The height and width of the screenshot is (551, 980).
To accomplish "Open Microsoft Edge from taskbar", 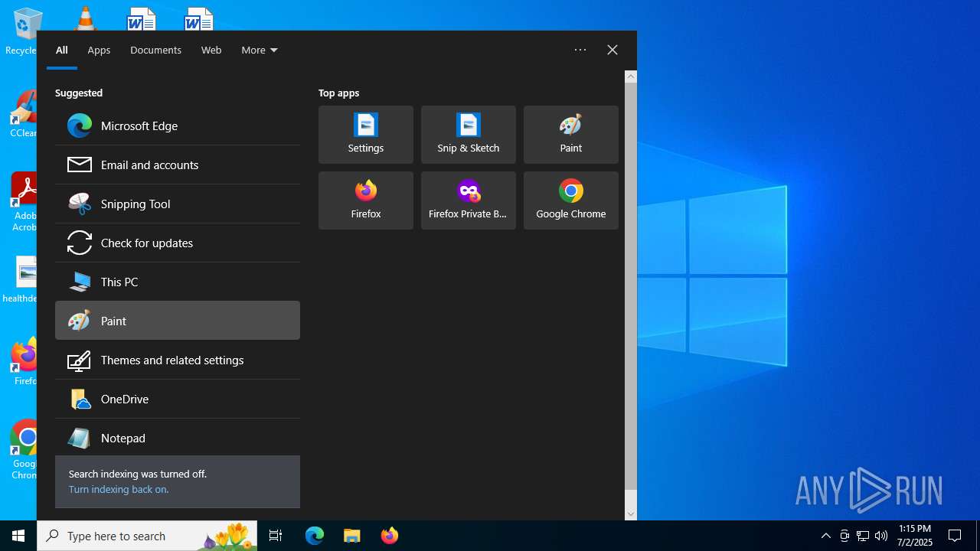I will pos(315,536).
